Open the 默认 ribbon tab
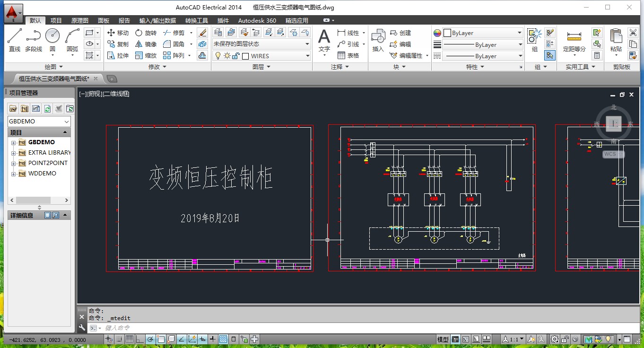Viewport: 644px width, 348px height. click(35, 20)
